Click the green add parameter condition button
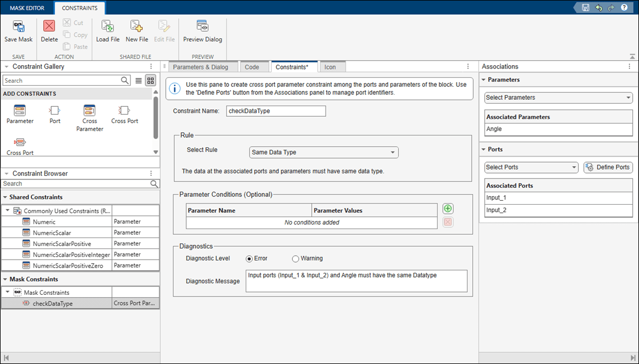 448,209
